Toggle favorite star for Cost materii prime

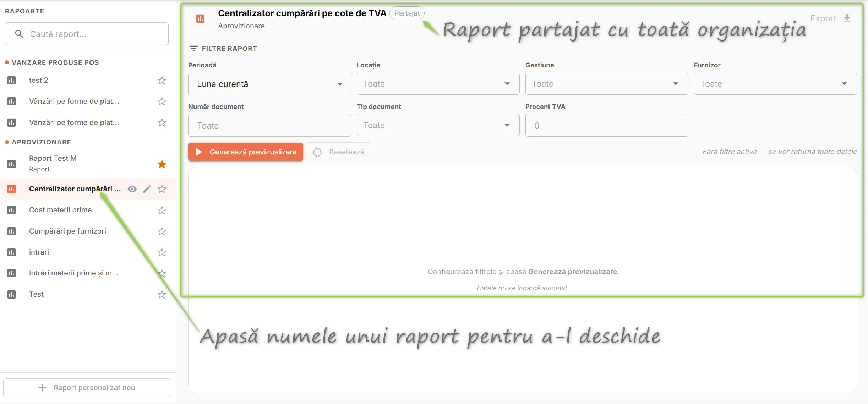click(162, 210)
